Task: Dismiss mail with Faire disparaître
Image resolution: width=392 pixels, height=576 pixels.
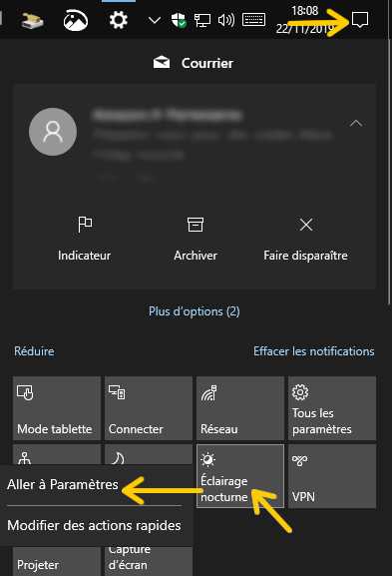Action: 305,239
